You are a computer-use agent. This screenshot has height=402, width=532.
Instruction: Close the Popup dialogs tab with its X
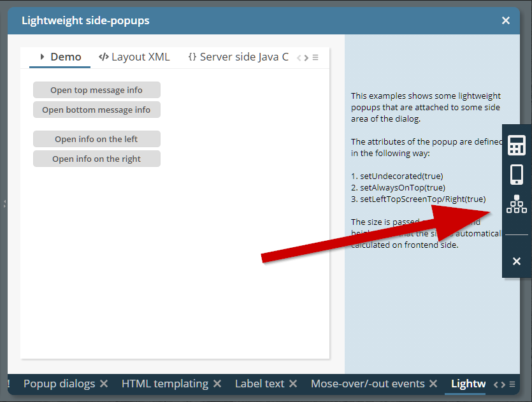click(103, 384)
